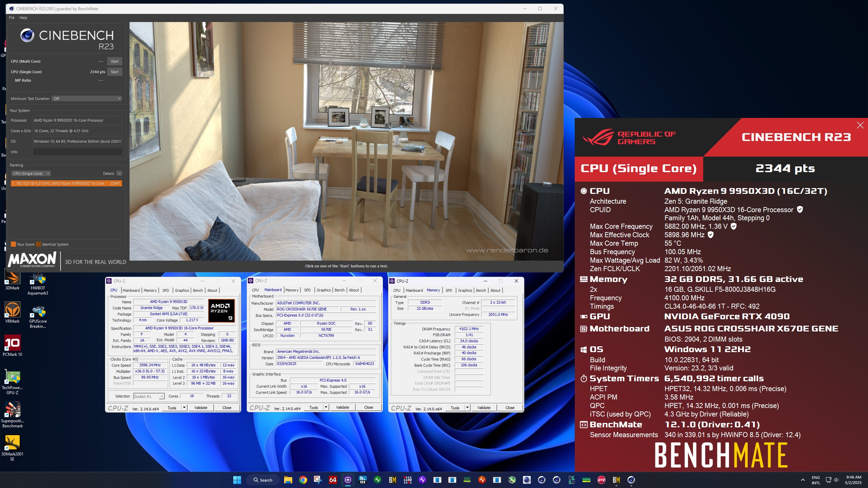Open the HWBOT Aquamark3 desktop shortcut

click(x=38, y=284)
